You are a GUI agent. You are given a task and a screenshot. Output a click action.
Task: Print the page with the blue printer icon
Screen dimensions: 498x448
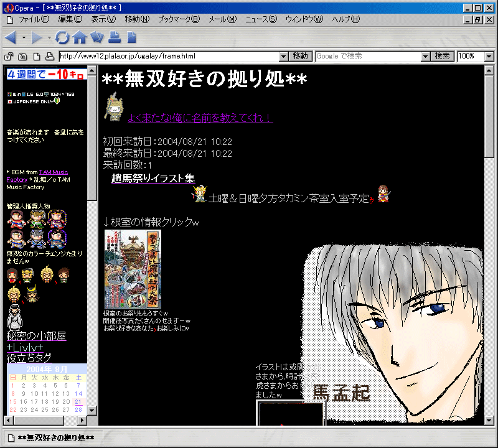[x=115, y=37]
